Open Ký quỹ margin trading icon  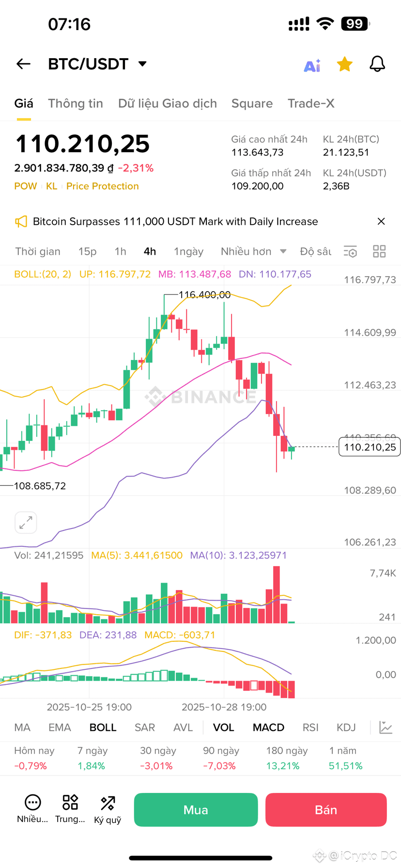(108, 809)
